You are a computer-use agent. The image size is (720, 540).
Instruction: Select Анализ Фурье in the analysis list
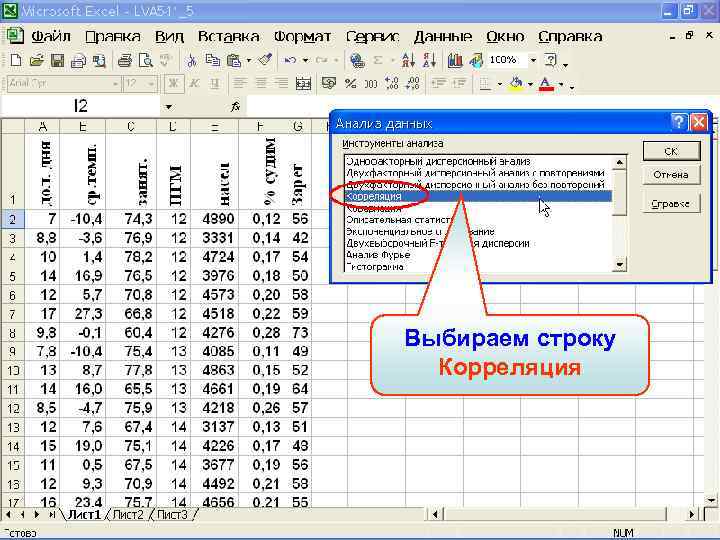(x=378, y=255)
